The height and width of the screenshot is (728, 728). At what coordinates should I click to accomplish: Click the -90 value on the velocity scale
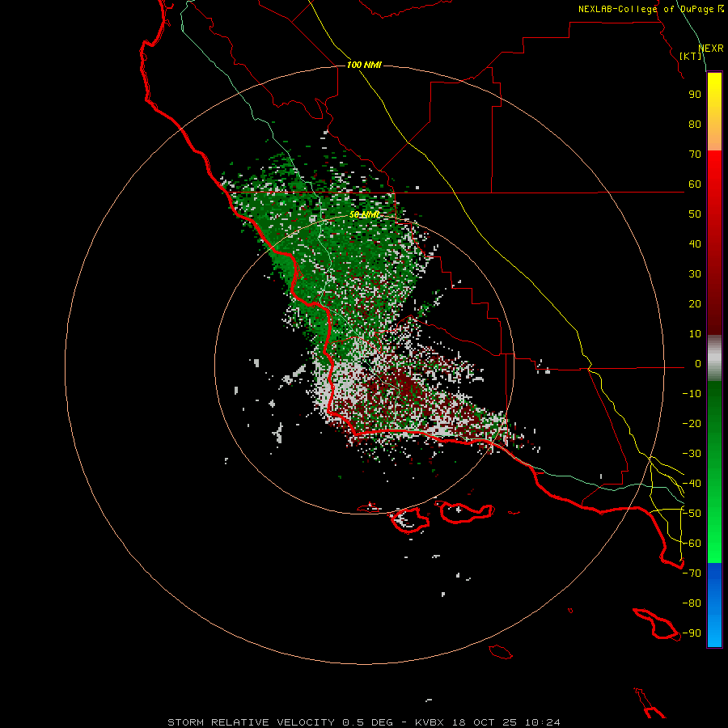coord(692,633)
